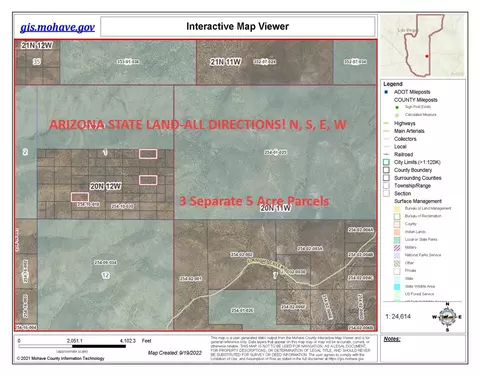
Task: Click parcel label 254-01-026
Action: pos(242,311)
